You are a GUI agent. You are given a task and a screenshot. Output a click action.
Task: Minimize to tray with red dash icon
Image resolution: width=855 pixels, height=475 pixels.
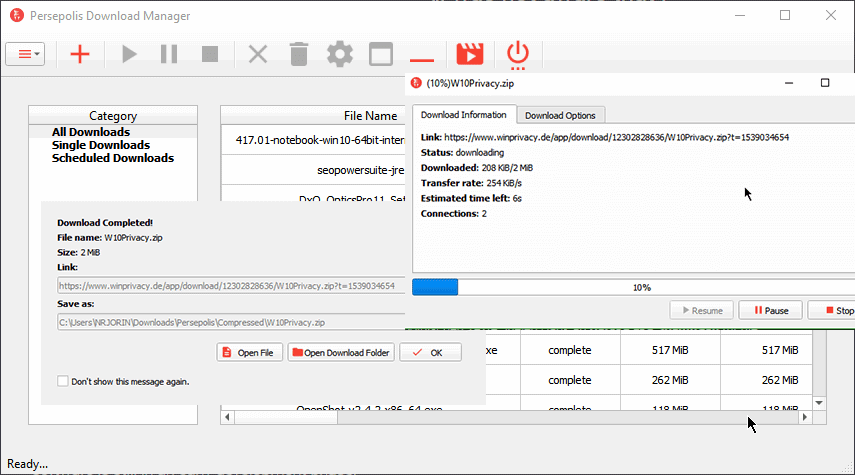point(422,59)
